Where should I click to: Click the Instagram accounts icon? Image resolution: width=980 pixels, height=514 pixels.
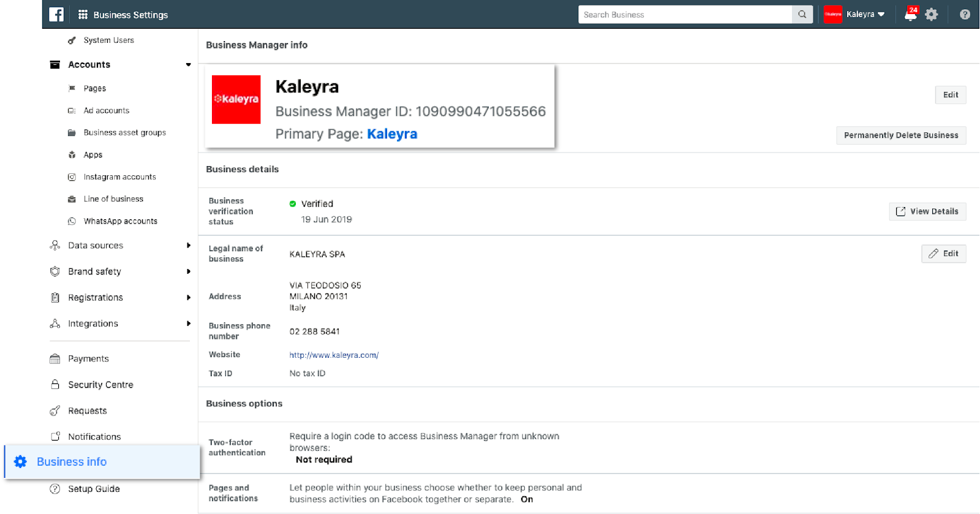[72, 177]
